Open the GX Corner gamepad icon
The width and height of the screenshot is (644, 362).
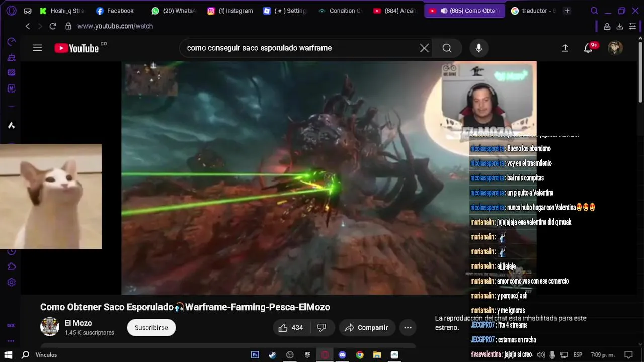click(28, 11)
